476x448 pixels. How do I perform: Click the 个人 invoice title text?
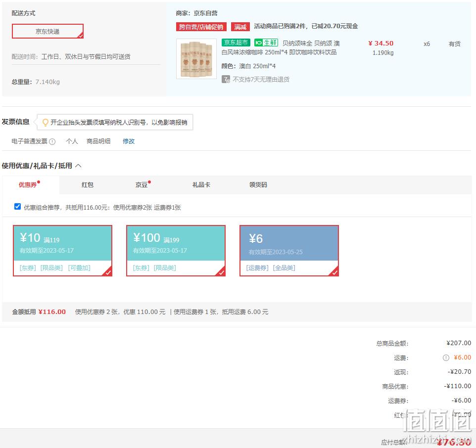tap(72, 141)
